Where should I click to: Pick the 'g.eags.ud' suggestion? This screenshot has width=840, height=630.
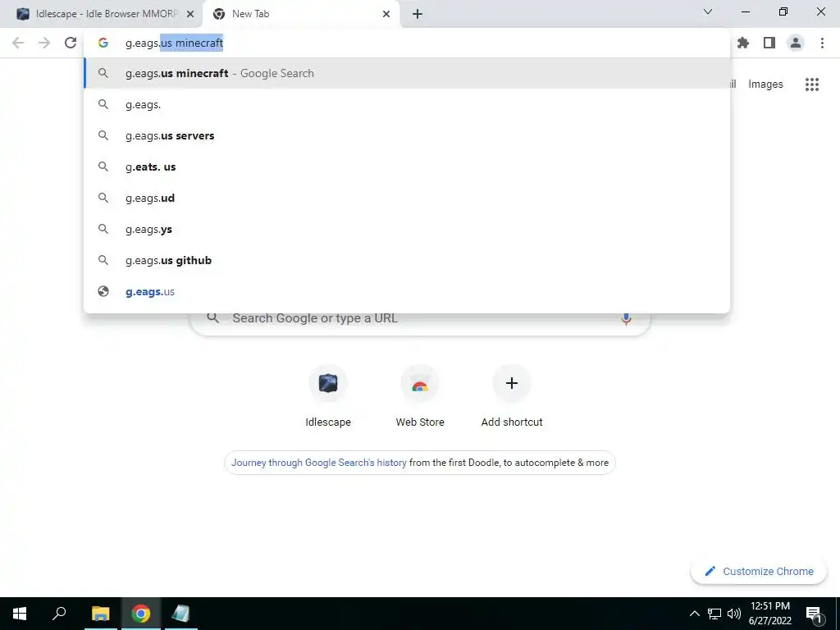[407, 198]
